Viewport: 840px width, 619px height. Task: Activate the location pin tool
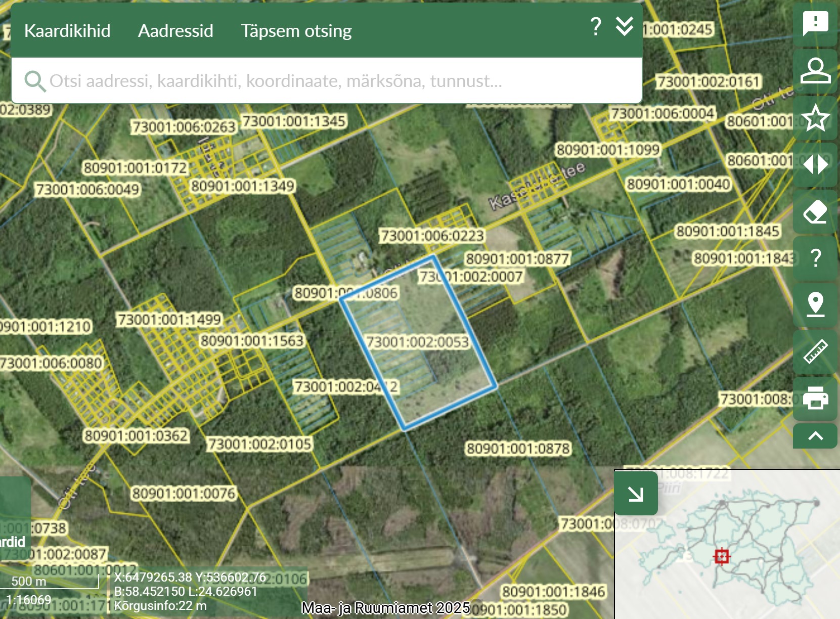(815, 305)
